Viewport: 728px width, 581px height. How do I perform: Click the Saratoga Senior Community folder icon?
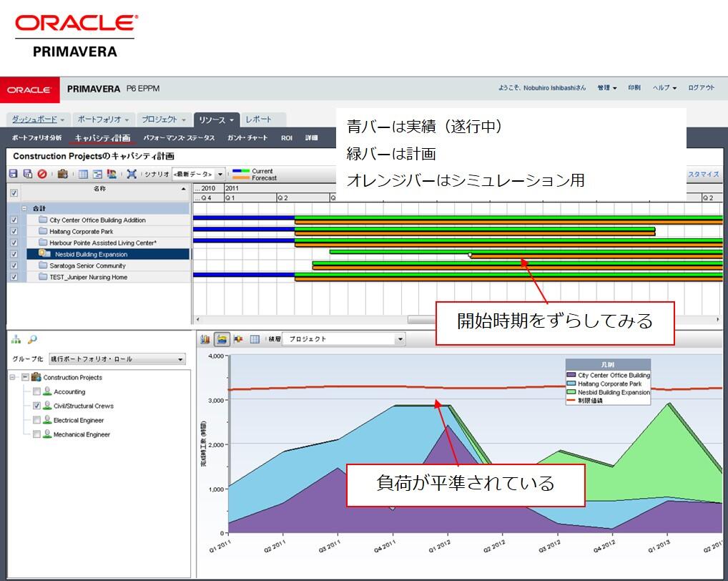43,265
